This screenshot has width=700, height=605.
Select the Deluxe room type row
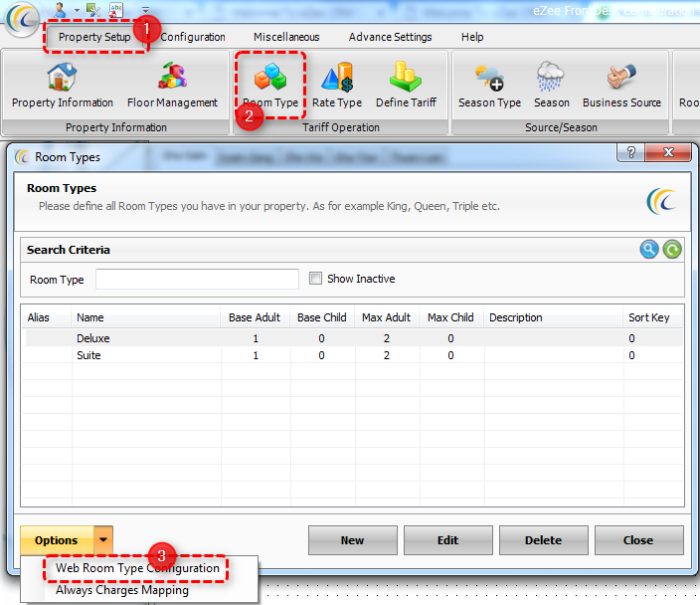click(353, 338)
